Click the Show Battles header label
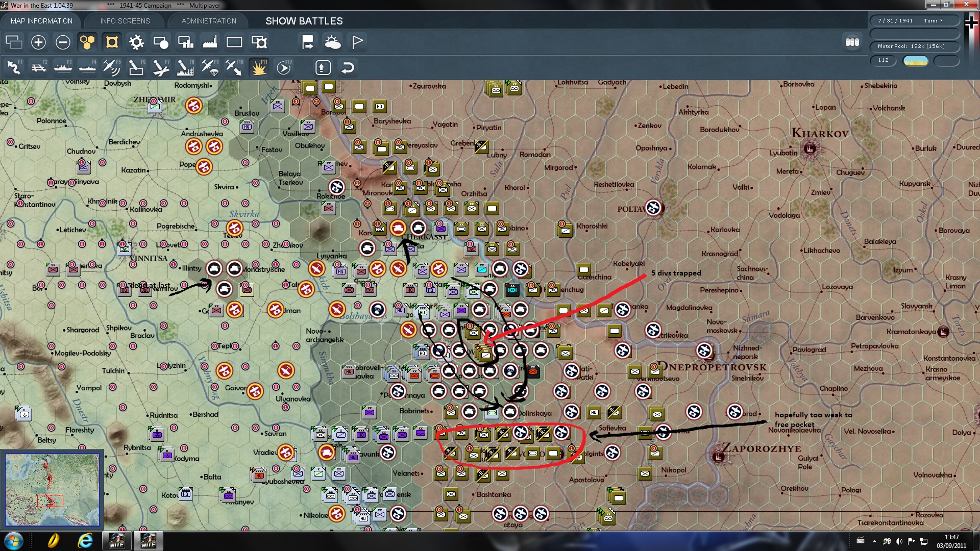Image resolution: width=980 pixels, height=551 pixels. click(304, 21)
